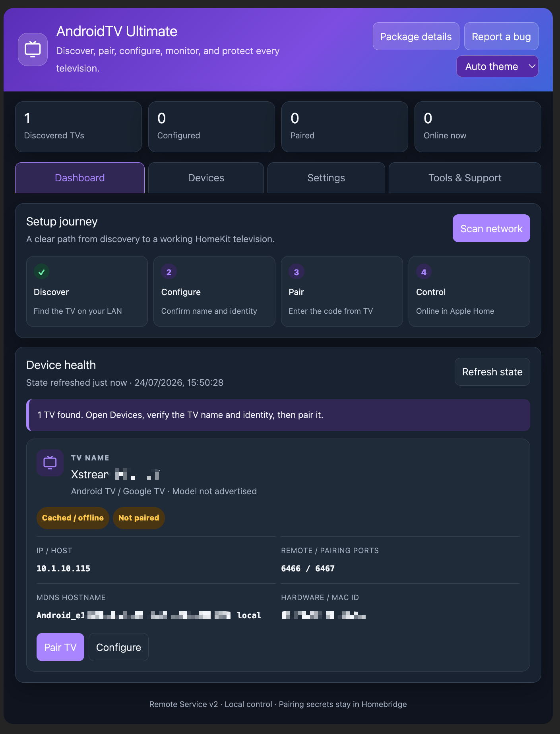
Task: Click the Pair setup step card
Action: [342, 291]
